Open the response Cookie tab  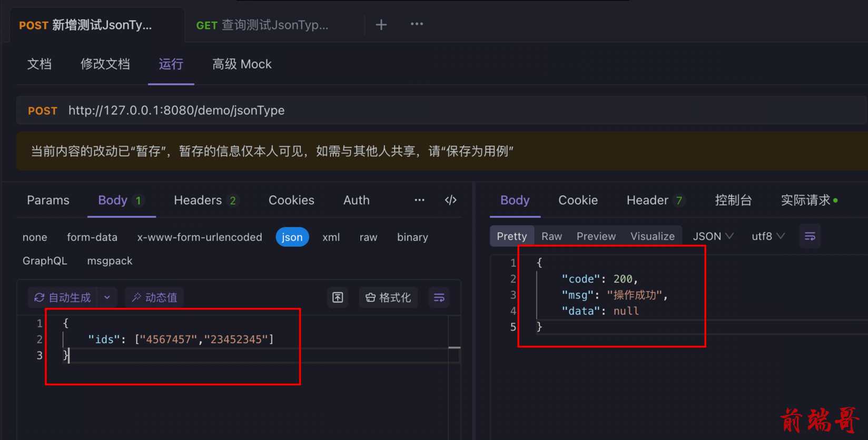click(578, 200)
